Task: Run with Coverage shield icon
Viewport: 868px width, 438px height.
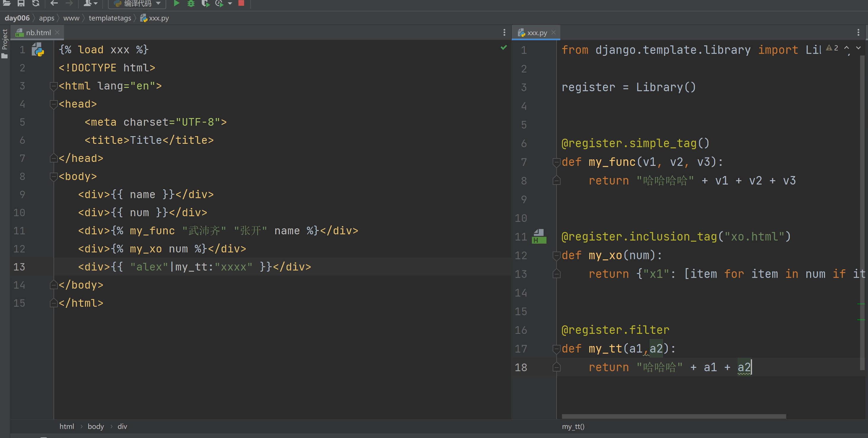Action: [205, 3]
